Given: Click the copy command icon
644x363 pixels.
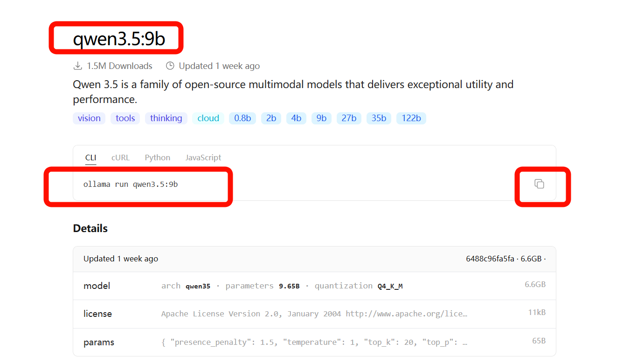Looking at the screenshot, I should [539, 184].
